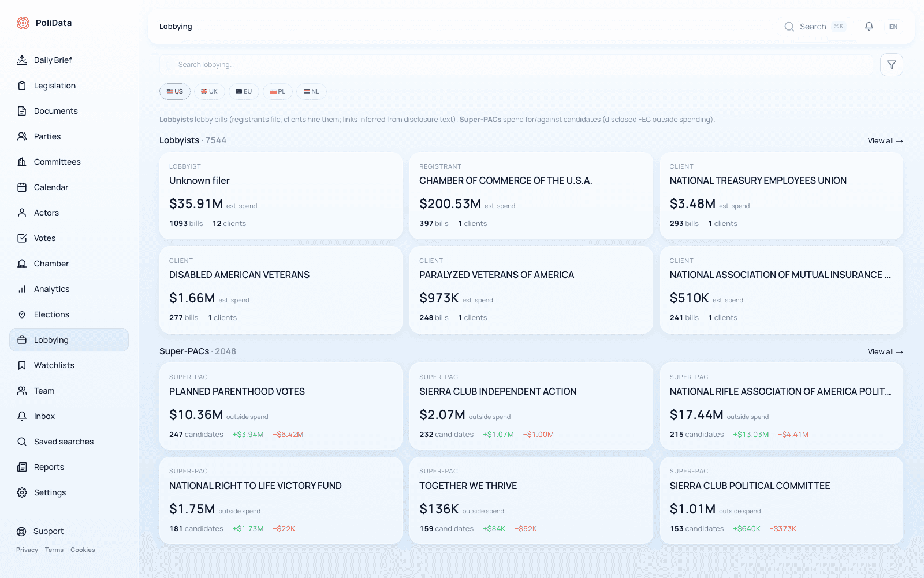
Task: Go to Legislation in the sidebar
Action: pyautogui.click(x=69, y=86)
